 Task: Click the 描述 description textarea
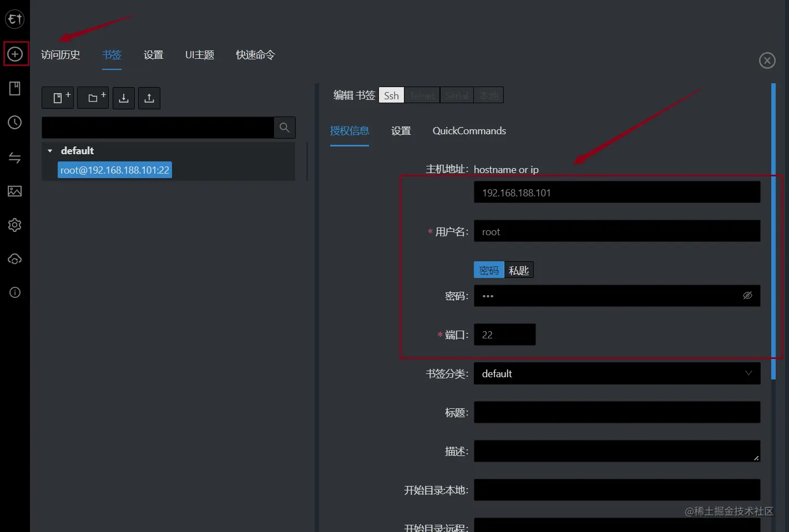(617, 451)
